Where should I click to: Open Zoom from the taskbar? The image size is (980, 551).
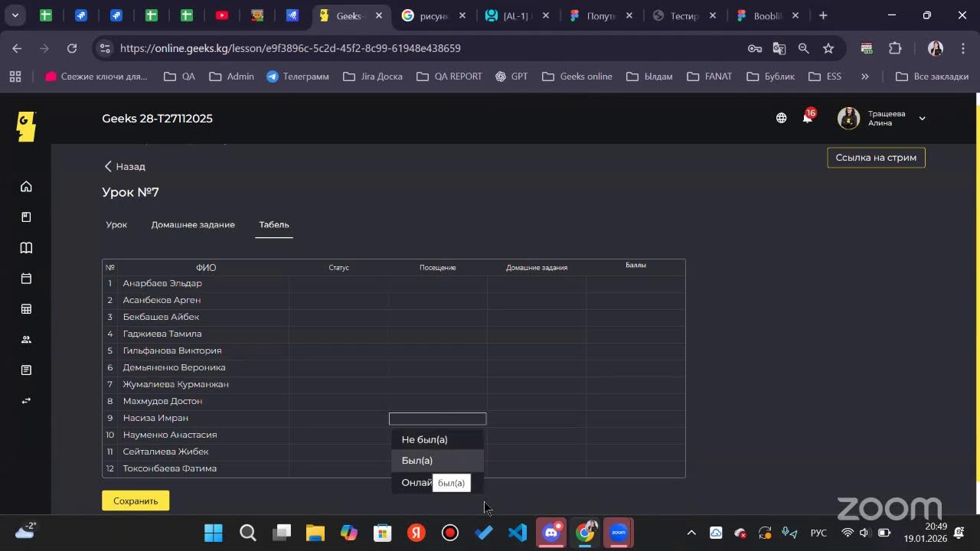(x=619, y=533)
